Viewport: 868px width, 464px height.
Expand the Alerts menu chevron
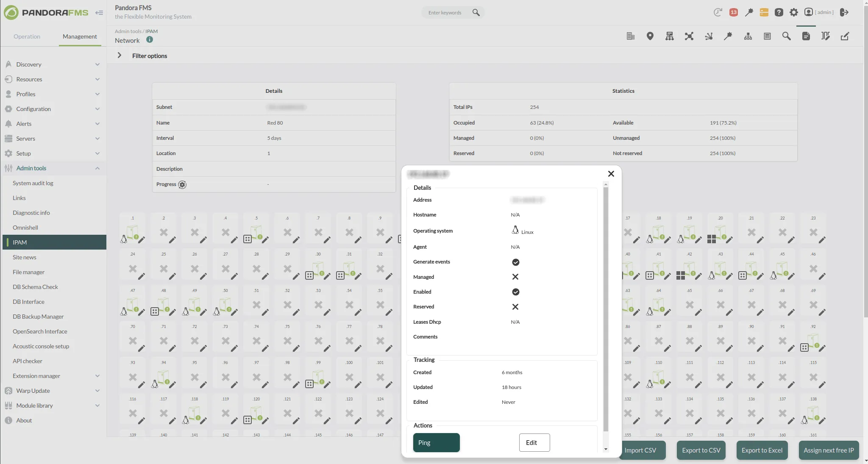click(x=97, y=124)
